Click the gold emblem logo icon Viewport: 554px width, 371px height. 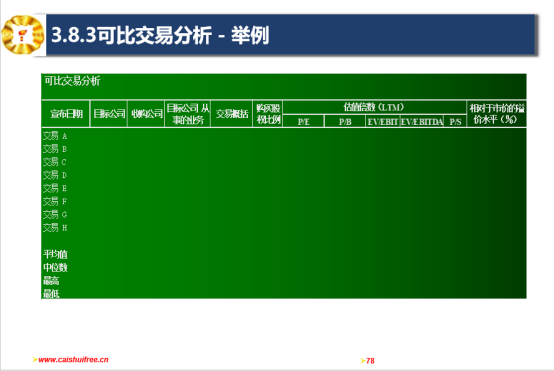[x=23, y=35]
